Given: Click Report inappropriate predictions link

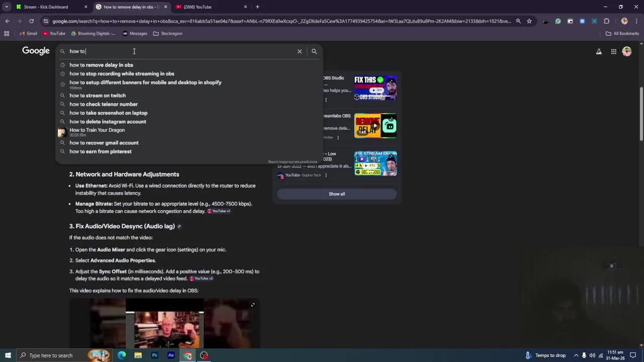Looking at the screenshot, I should tap(292, 162).
